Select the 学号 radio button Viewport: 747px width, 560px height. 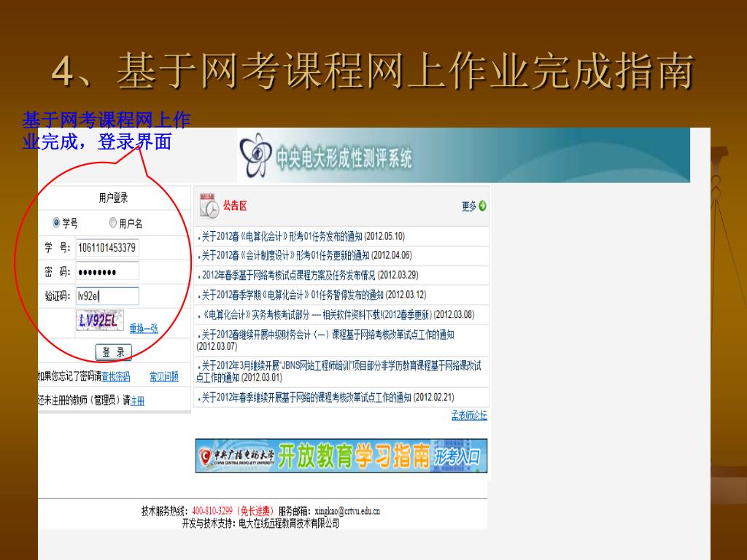pos(56,222)
